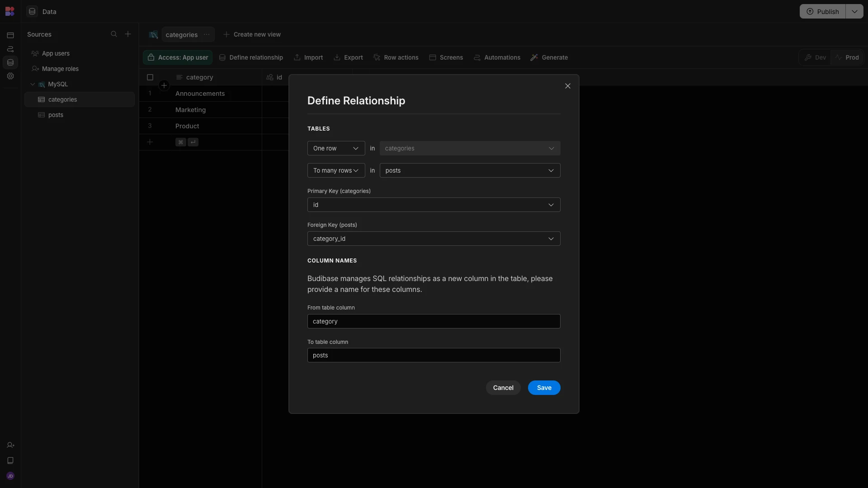
Task: Click the Data database icon in header
Action: click(32, 11)
